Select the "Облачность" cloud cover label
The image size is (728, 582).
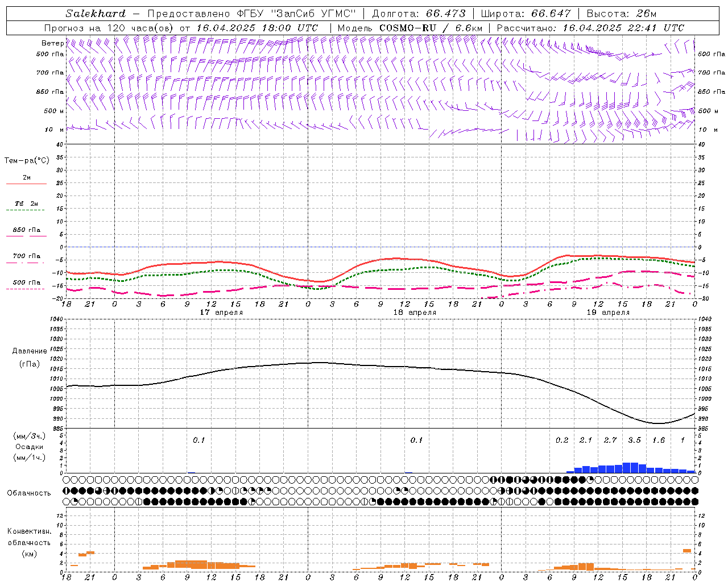click(x=29, y=493)
